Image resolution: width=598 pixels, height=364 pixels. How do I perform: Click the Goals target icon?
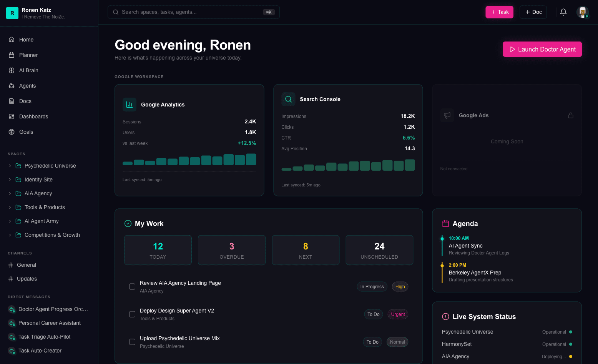click(12, 132)
